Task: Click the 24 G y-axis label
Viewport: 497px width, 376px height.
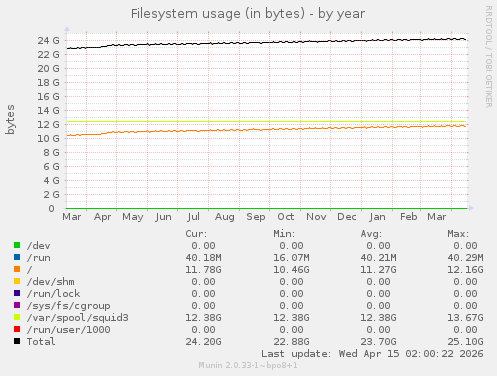Action: tap(48, 41)
